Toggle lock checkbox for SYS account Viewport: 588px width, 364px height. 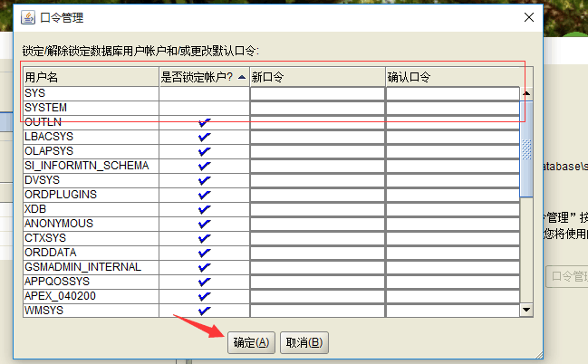[205, 94]
